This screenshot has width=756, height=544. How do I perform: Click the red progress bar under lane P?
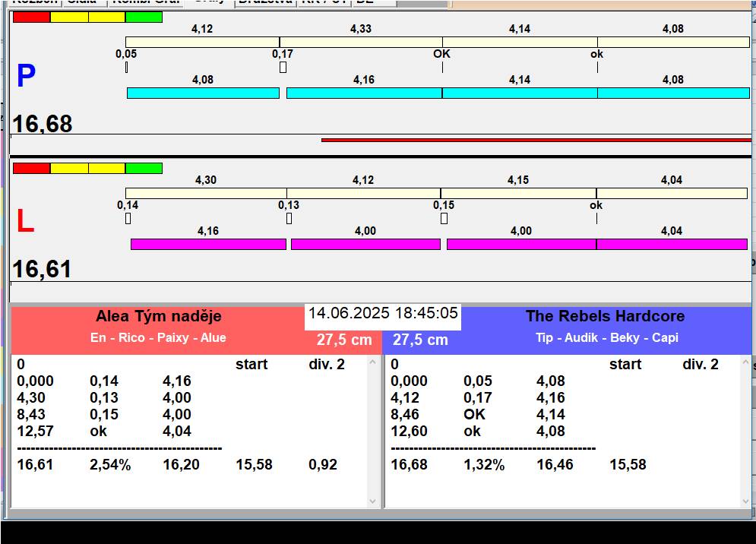click(536, 140)
